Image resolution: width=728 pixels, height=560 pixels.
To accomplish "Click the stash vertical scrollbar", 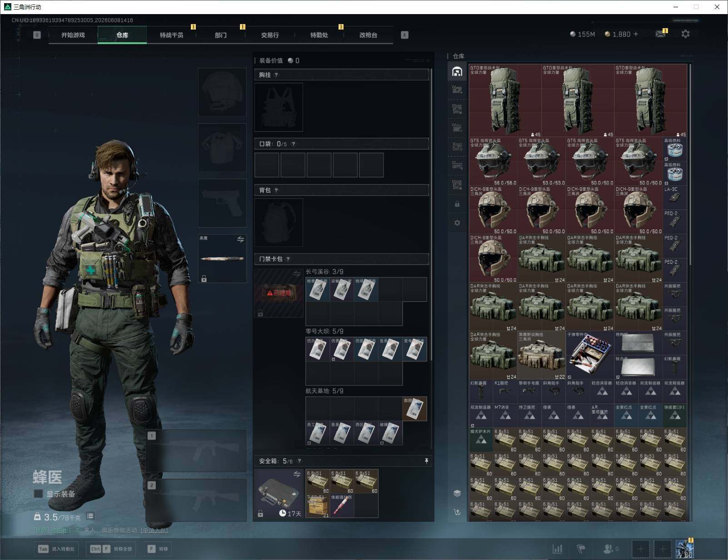I will click(690, 165).
